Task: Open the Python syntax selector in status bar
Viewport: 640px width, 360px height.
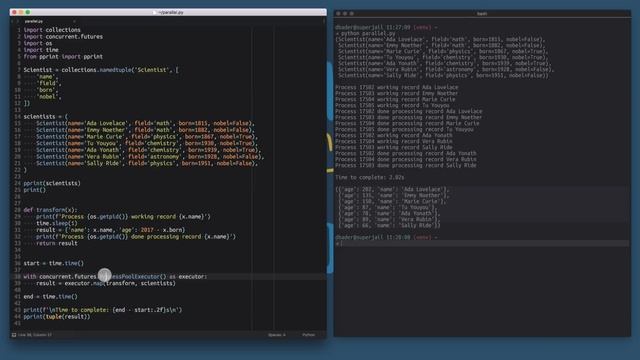Action: [x=309, y=335]
